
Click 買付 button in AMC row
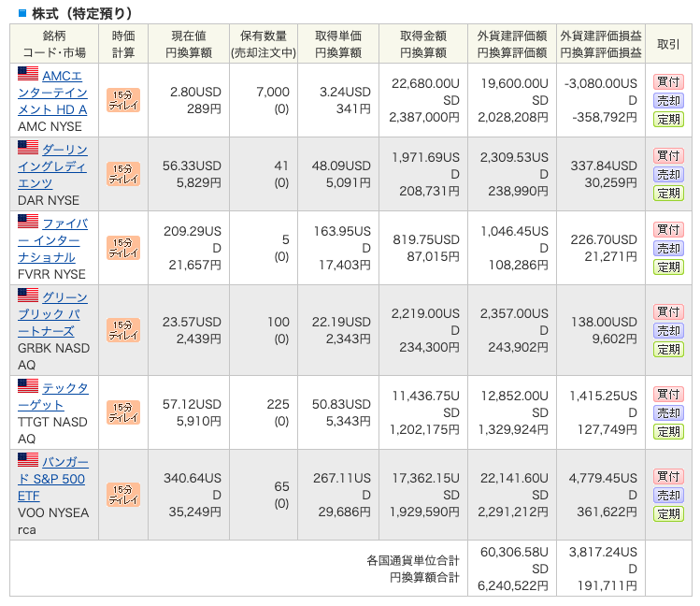[x=668, y=81]
